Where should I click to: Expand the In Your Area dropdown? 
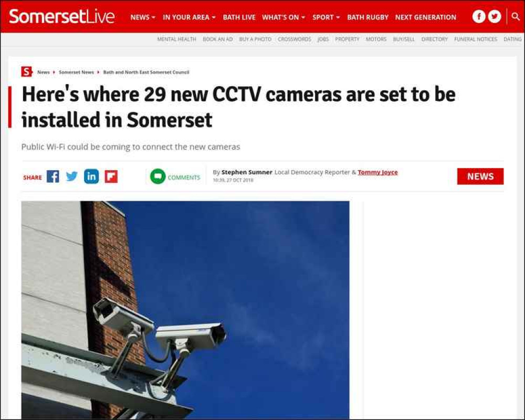point(189,17)
